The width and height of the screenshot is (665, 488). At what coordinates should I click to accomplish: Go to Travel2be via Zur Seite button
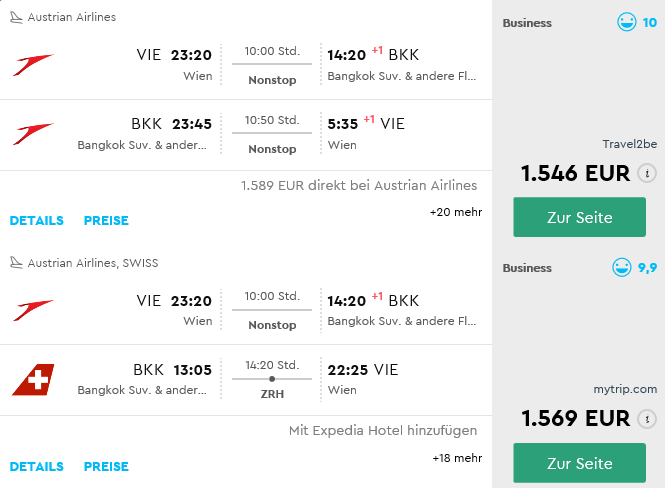tap(579, 217)
